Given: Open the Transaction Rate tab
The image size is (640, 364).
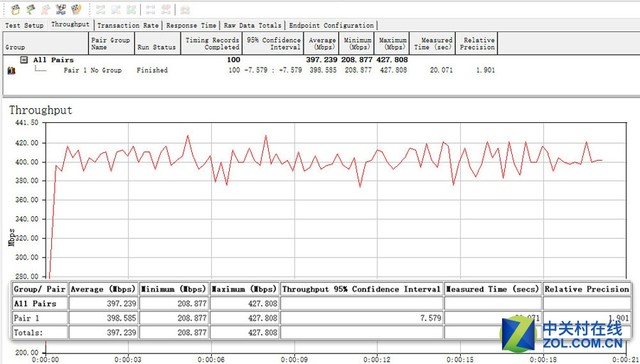Looking at the screenshot, I should (128, 25).
